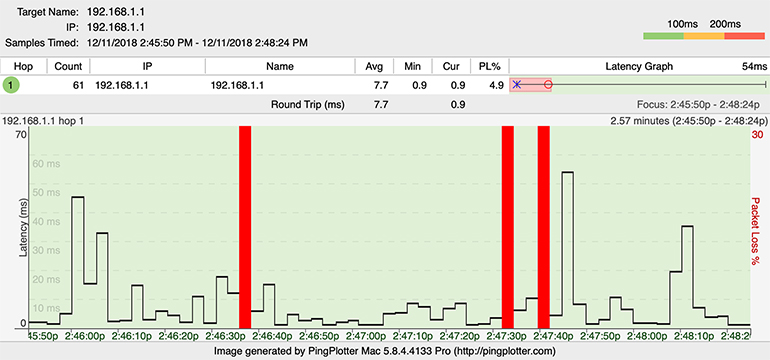Select the IP column header

coord(147,66)
